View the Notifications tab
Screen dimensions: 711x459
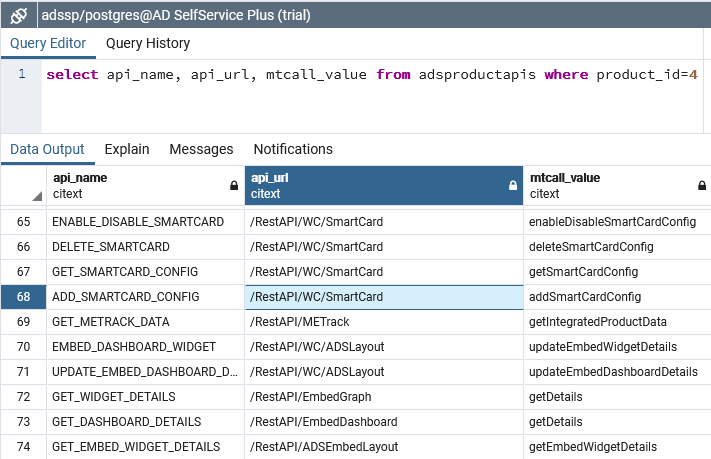(x=293, y=149)
